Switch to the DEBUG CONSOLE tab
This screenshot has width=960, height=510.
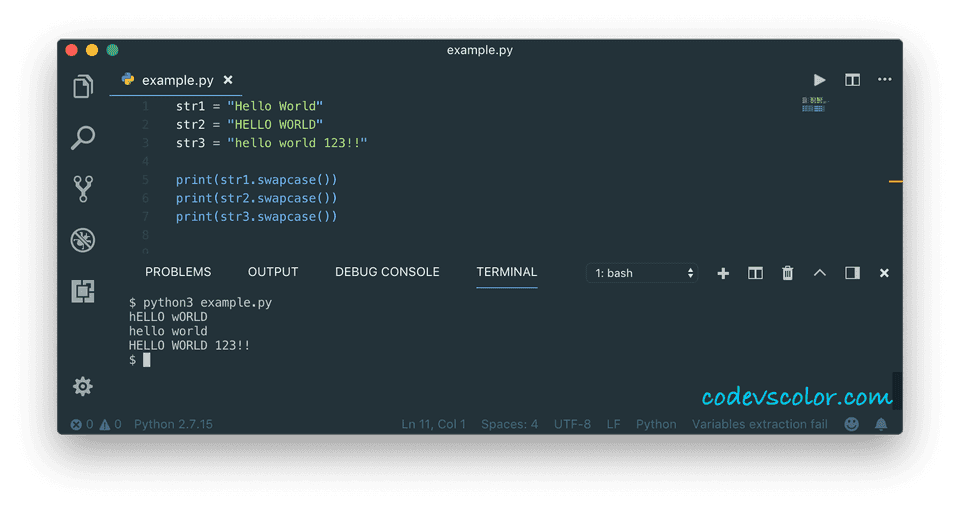coord(387,272)
